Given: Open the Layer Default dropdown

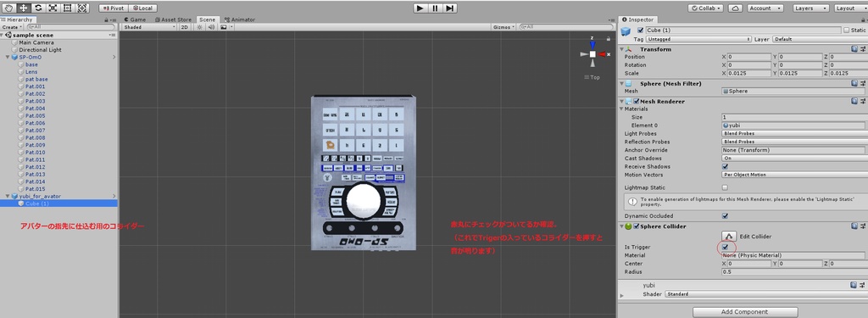Looking at the screenshot, I should tap(820, 39).
